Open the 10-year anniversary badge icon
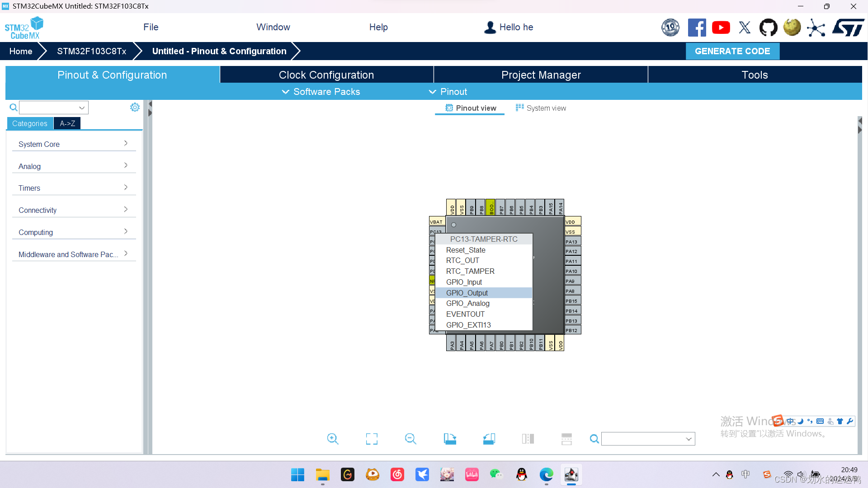This screenshot has height=488, width=868. [670, 28]
